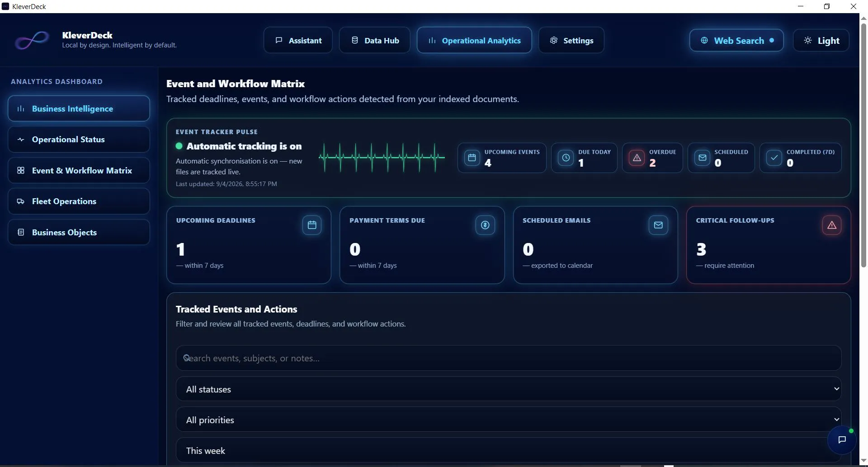Click the Overdue warning triangle icon
The width and height of the screenshot is (868, 467).
637,158
